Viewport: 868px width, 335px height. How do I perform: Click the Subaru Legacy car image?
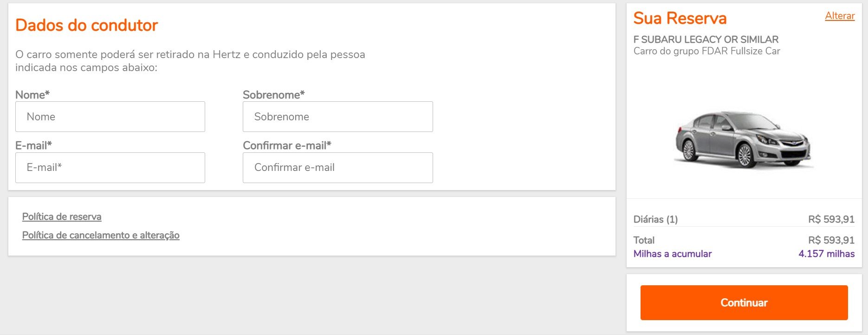point(743,139)
